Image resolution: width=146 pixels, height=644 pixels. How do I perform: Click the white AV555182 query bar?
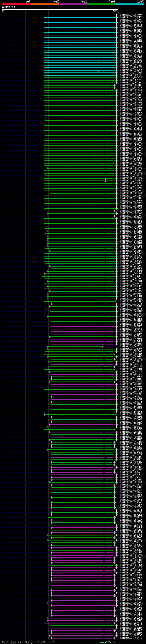tap(60, 9)
